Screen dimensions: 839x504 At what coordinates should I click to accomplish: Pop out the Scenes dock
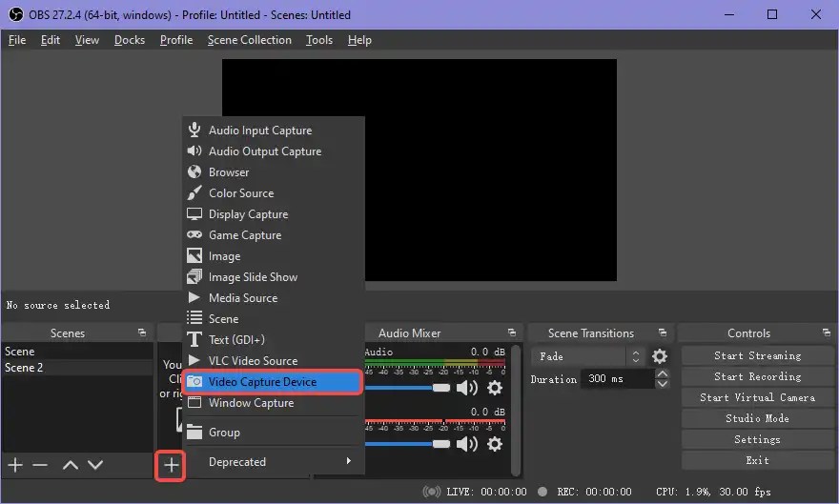(x=142, y=333)
